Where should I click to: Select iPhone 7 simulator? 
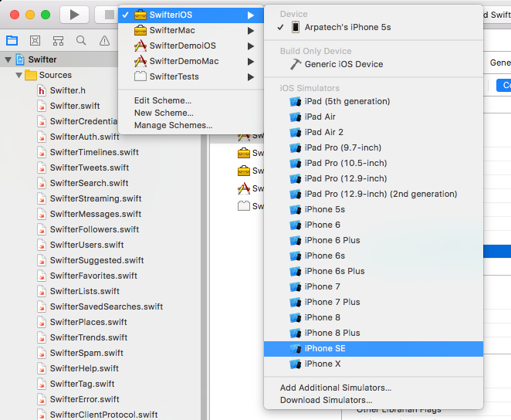[374, 286]
